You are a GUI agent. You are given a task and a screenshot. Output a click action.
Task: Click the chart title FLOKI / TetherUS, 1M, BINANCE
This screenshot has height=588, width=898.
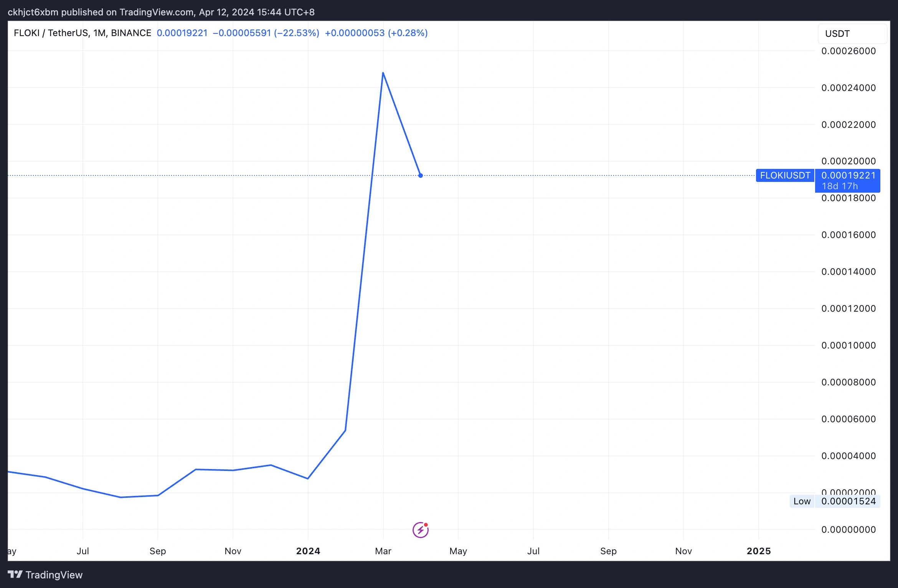83,33
